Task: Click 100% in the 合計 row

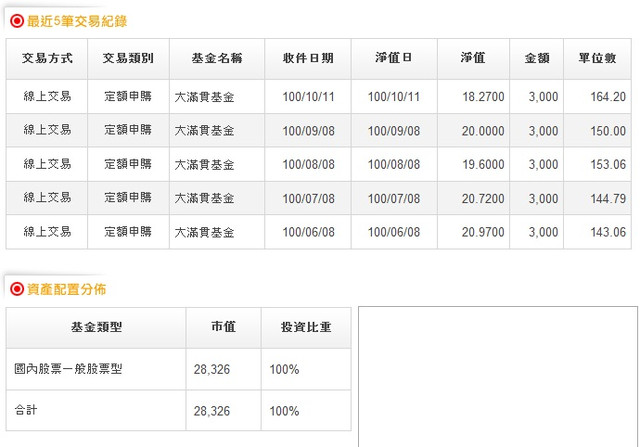Action: click(x=284, y=411)
